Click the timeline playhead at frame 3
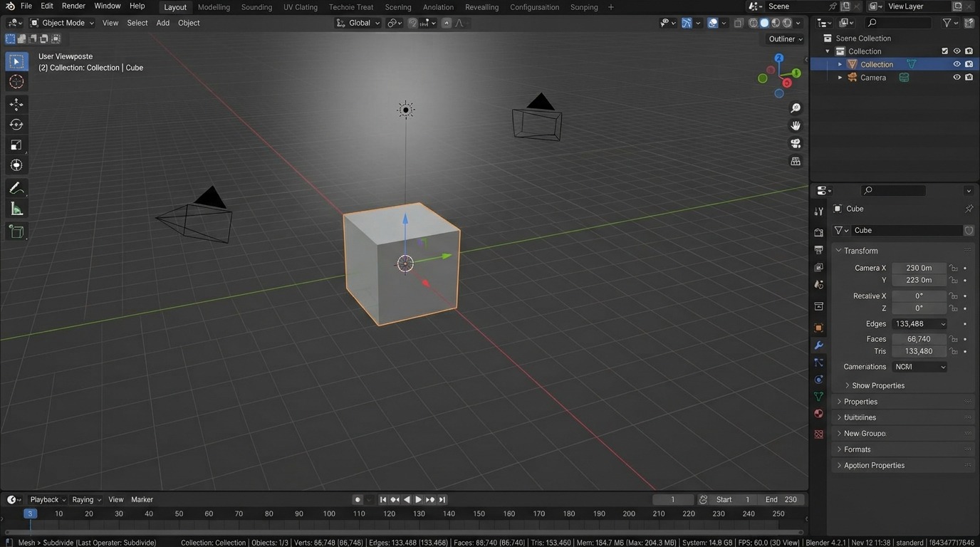The image size is (980, 547). click(x=30, y=514)
